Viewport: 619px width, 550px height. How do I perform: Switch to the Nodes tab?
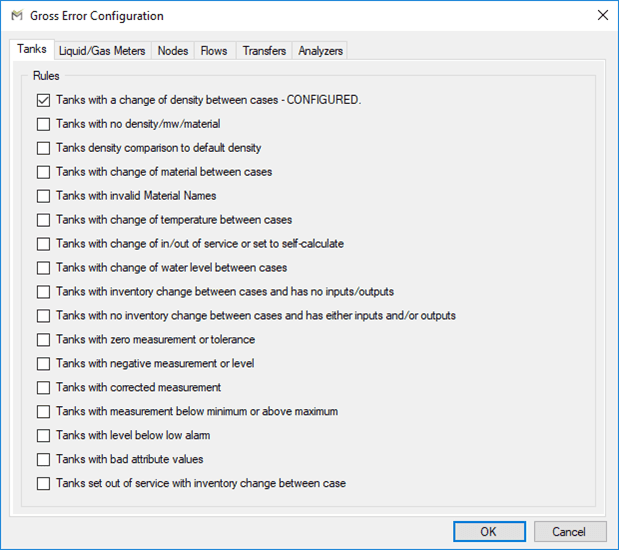coord(173,51)
